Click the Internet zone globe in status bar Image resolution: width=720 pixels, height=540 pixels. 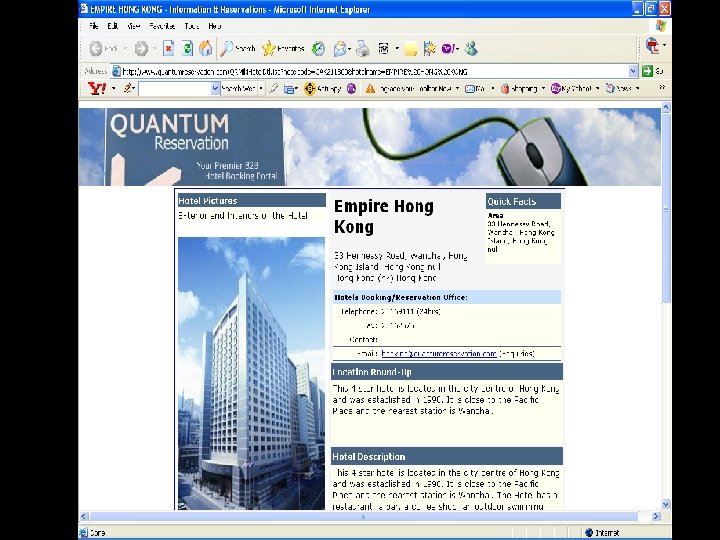tap(590, 533)
